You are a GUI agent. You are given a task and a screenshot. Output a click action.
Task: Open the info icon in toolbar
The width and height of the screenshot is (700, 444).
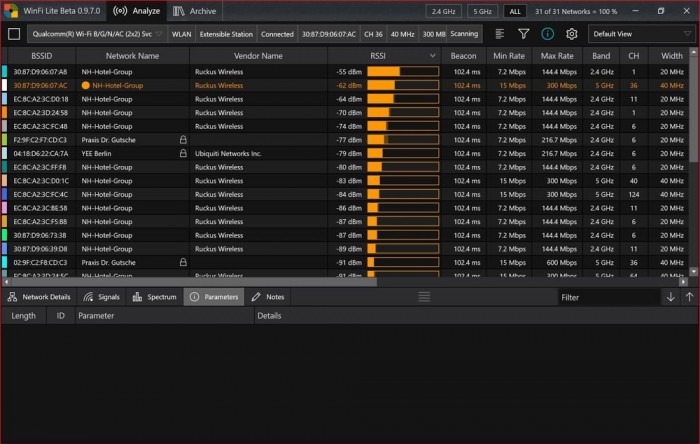[x=547, y=33]
